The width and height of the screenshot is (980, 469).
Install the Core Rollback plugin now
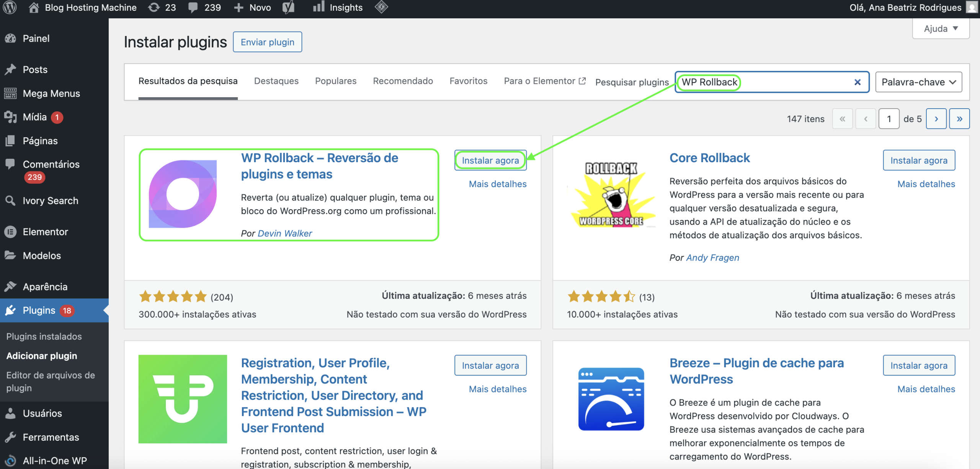[x=919, y=160]
